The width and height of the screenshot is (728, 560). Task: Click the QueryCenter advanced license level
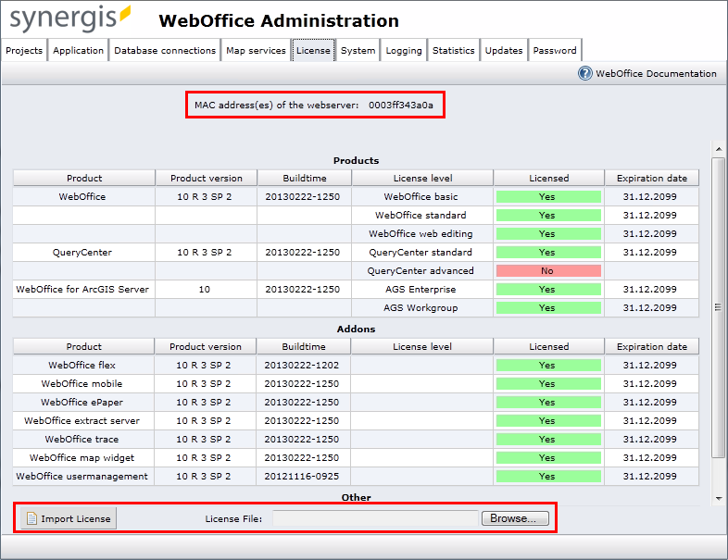click(420, 271)
